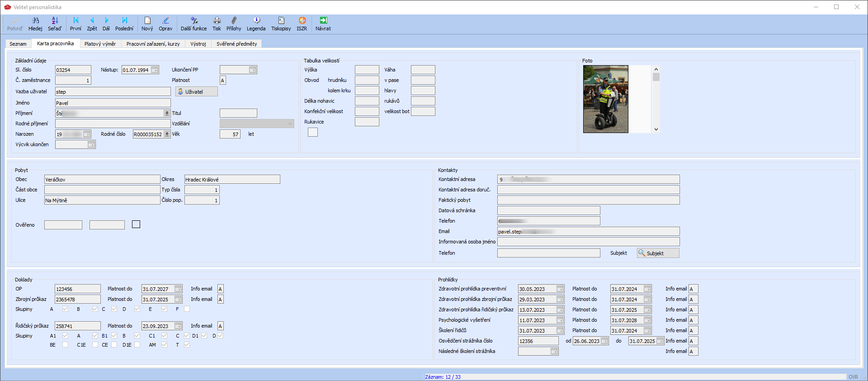Open date picker for Školení řidičů date

pos(560,330)
